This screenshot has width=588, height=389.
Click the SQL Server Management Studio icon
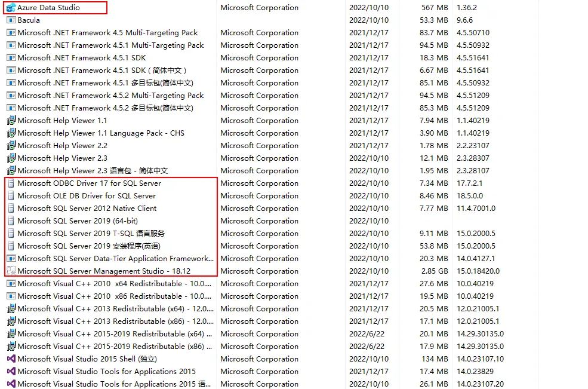pos(12,271)
